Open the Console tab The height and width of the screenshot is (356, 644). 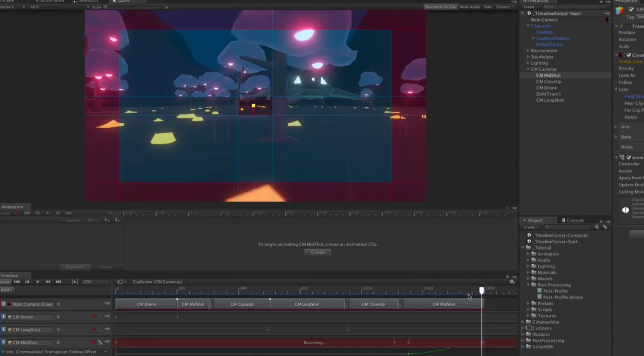[573, 220]
